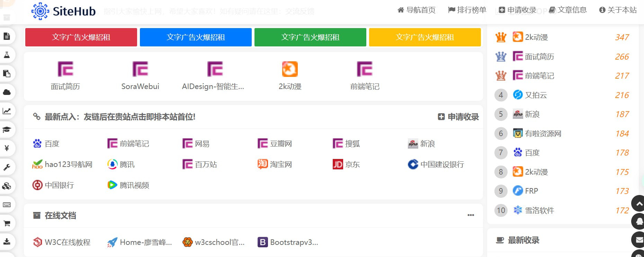Open the AIDesign-智能生... featured card

tap(213, 76)
